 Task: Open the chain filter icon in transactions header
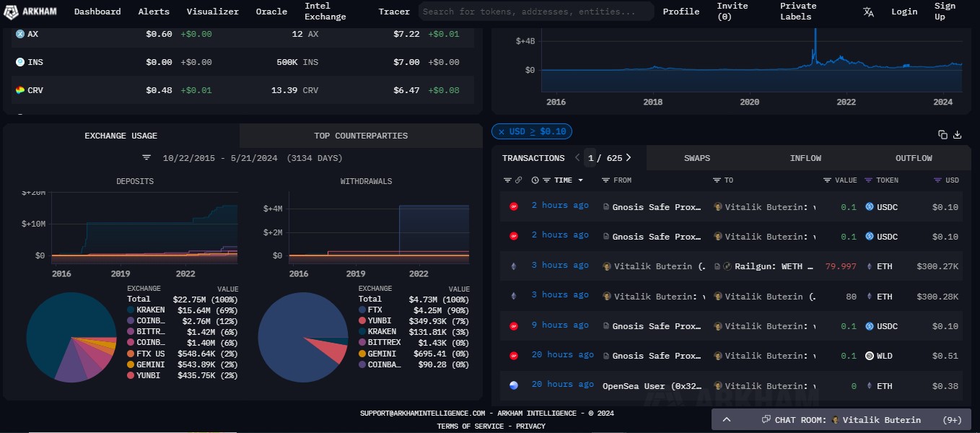pyautogui.click(x=507, y=180)
